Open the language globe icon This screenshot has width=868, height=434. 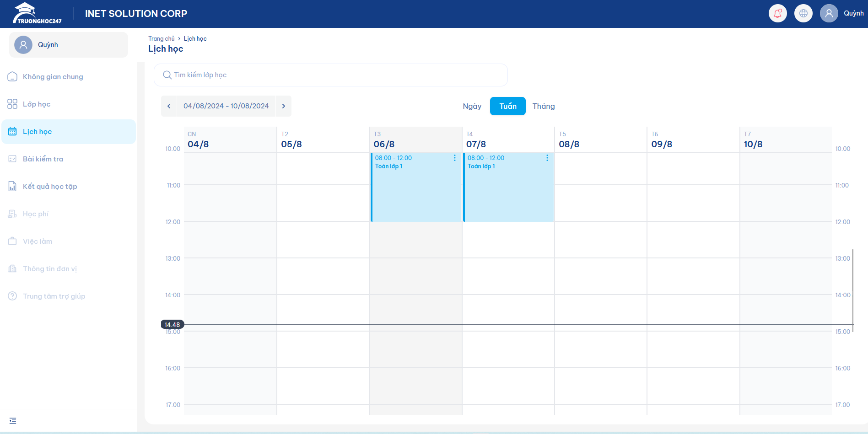pos(803,13)
